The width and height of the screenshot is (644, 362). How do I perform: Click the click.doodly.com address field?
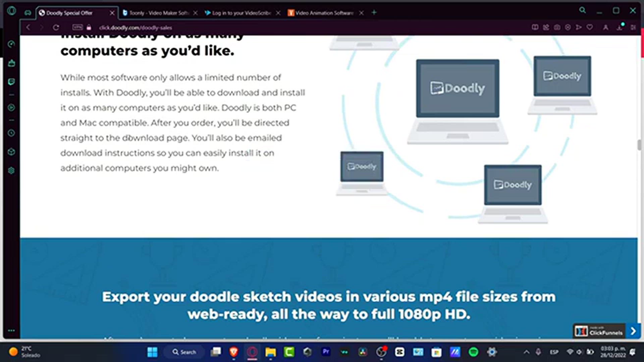click(136, 28)
